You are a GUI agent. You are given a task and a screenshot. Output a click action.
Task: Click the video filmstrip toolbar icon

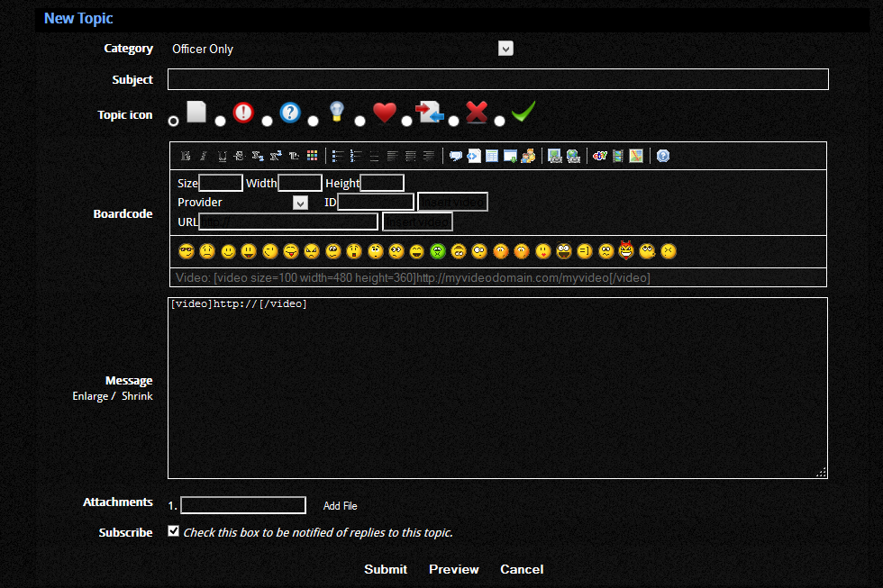pyautogui.click(x=618, y=156)
